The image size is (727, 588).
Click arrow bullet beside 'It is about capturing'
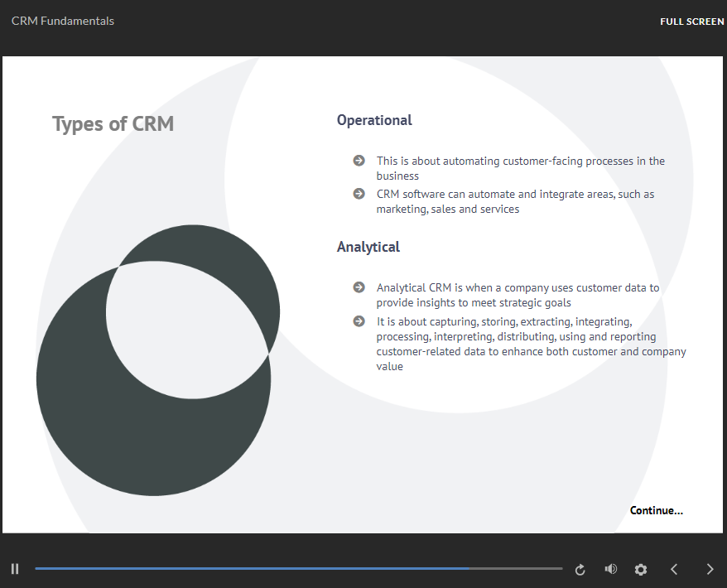[359, 321]
